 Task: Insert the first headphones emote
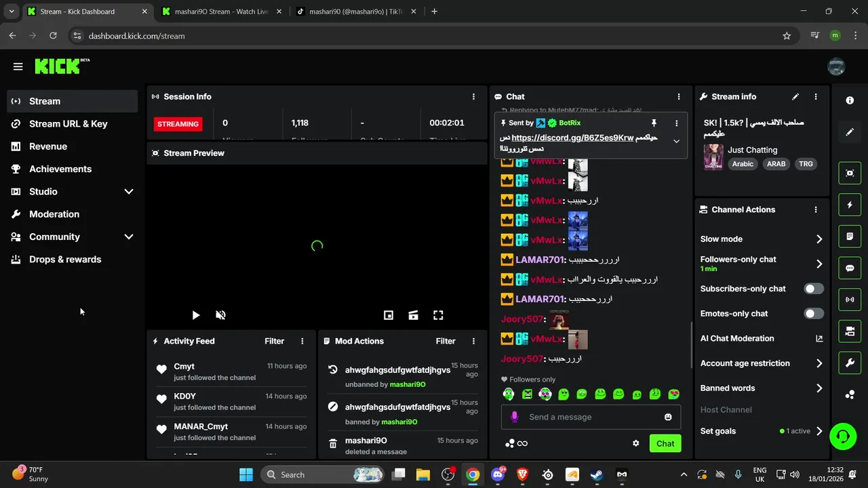point(509,394)
